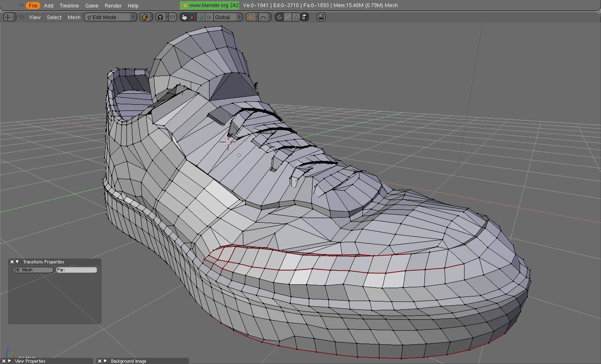The width and height of the screenshot is (601, 364).
Task: Open the Timeline menu
Action: click(x=69, y=5)
